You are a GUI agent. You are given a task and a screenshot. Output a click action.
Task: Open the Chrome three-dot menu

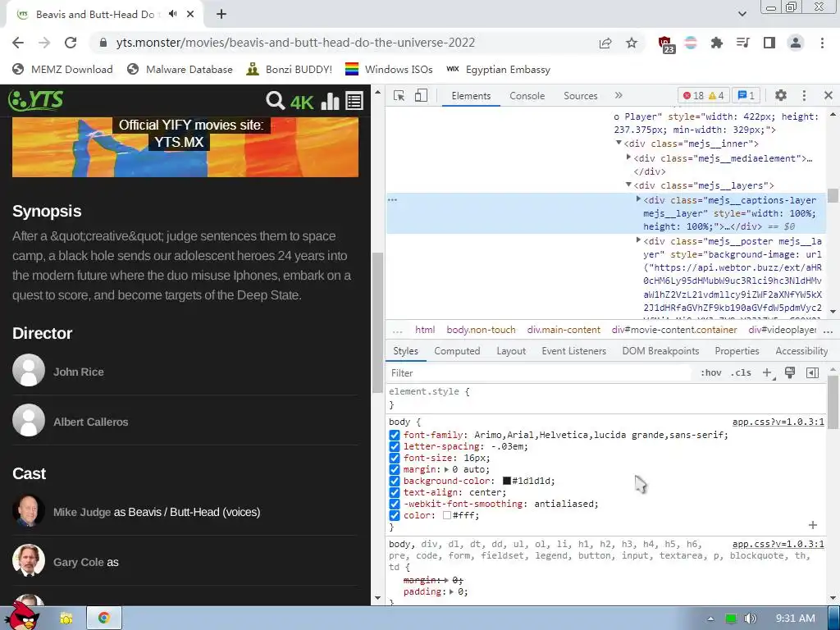(x=822, y=43)
